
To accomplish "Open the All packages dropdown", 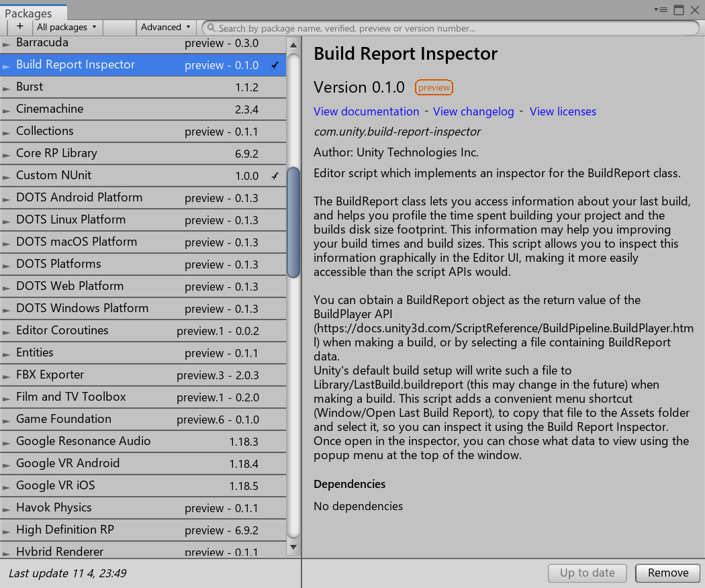I will pyautogui.click(x=66, y=28).
